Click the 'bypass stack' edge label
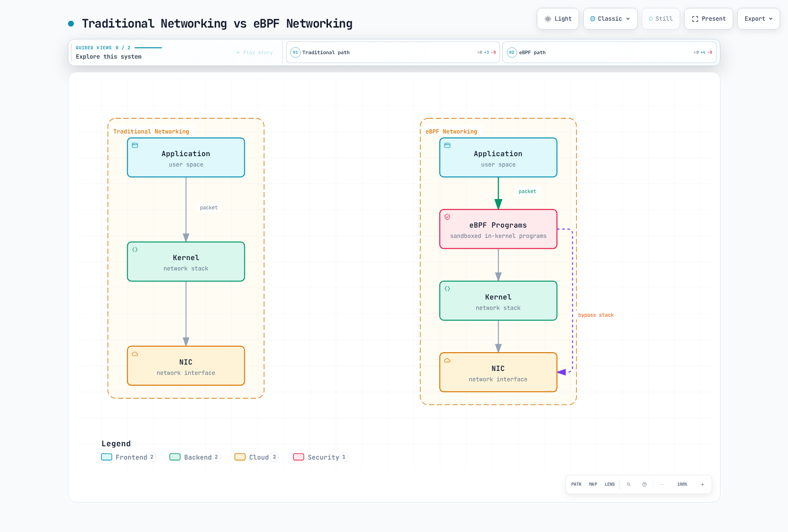The width and height of the screenshot is (788, 532). 596,315
